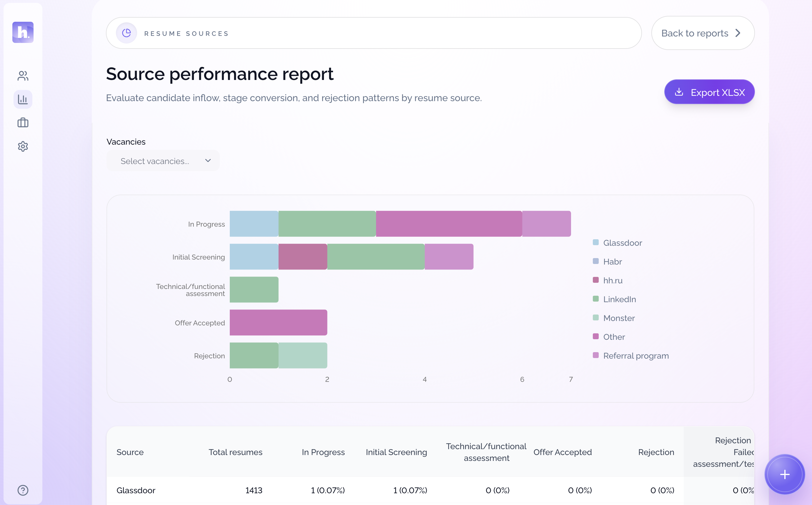This screenshot has width=812, height=505.
Task: Click the Total resumes column header
Action: coord(235,452)
